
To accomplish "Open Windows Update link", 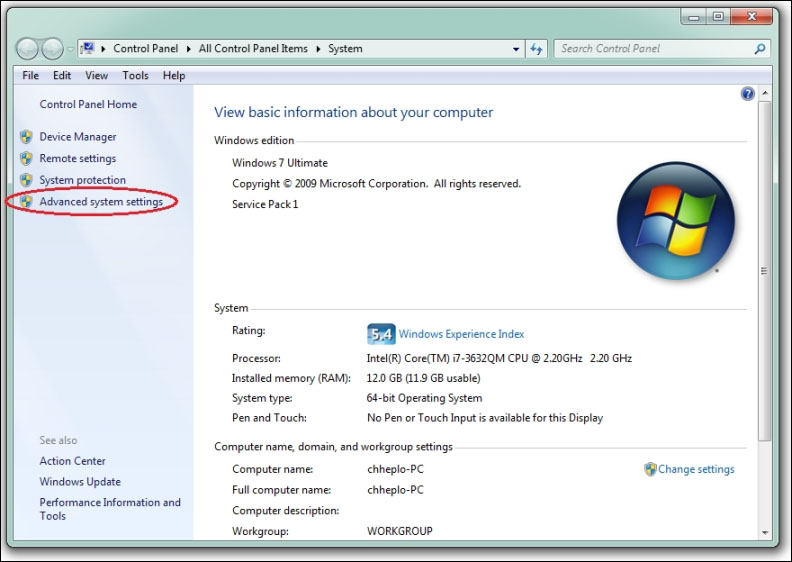I will (x=80, y=482).
